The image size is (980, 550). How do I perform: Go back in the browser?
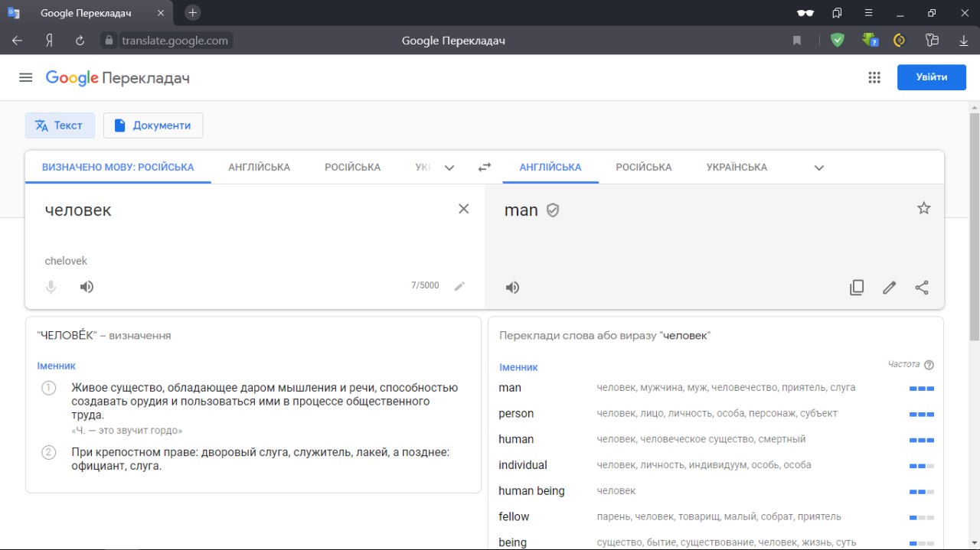coord(18,41)
